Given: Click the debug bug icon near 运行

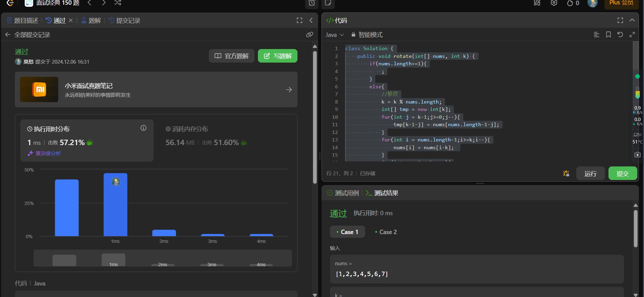Looking at the screenshot, I should [x=566, y=174].
